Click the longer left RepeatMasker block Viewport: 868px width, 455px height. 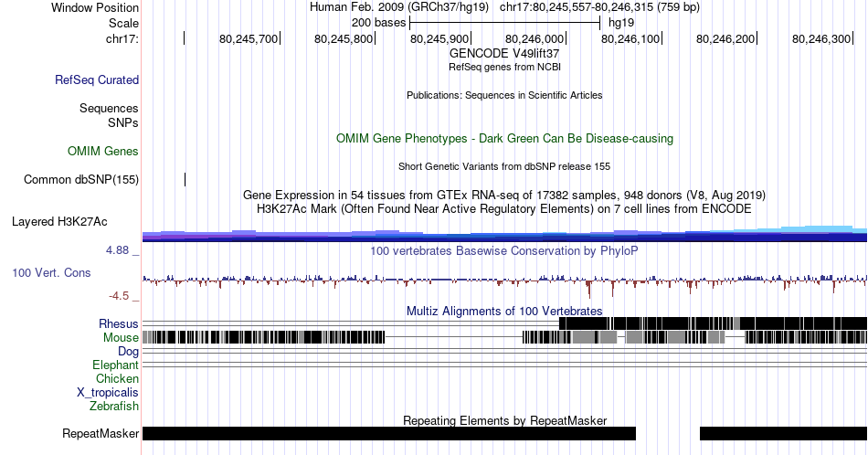pyautogui.click(x=389, y=433)
